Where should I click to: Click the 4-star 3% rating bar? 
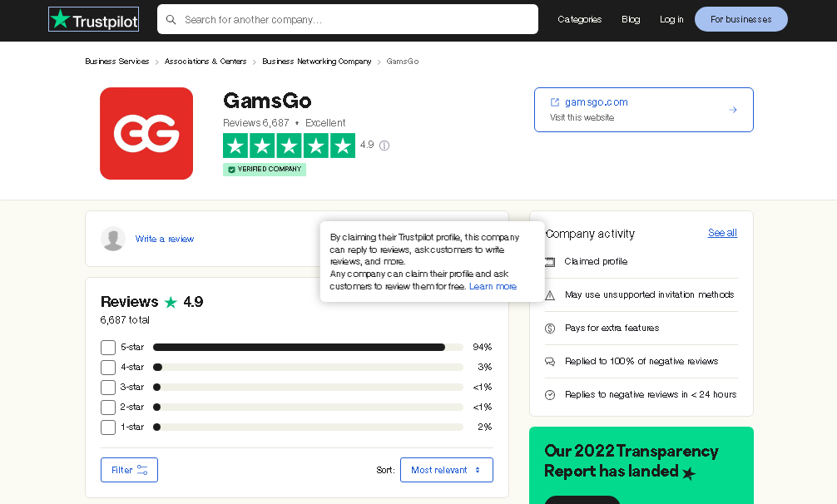[x=308, y=367]
